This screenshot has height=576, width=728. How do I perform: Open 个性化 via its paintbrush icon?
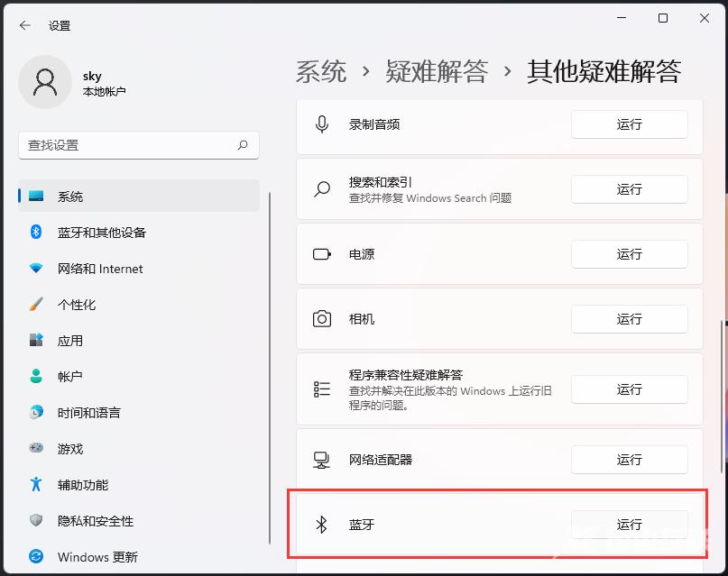34,305
